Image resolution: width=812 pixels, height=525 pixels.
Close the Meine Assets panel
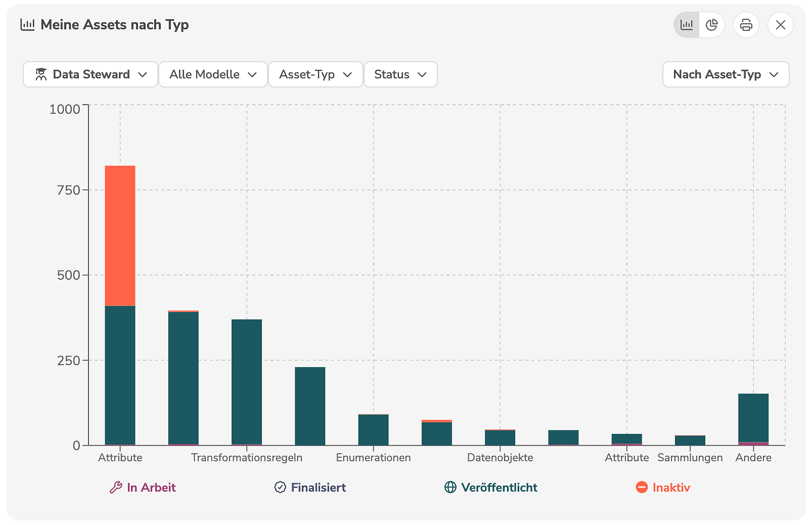tap(780, 25)
